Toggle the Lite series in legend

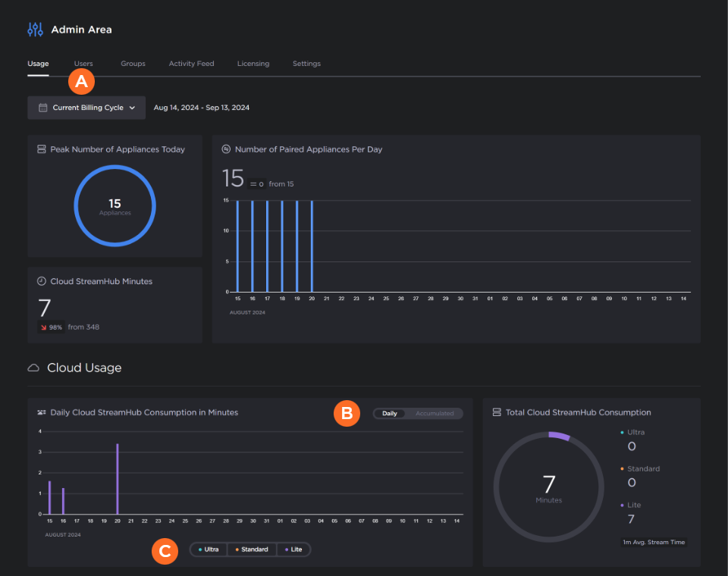pos(293,549)
